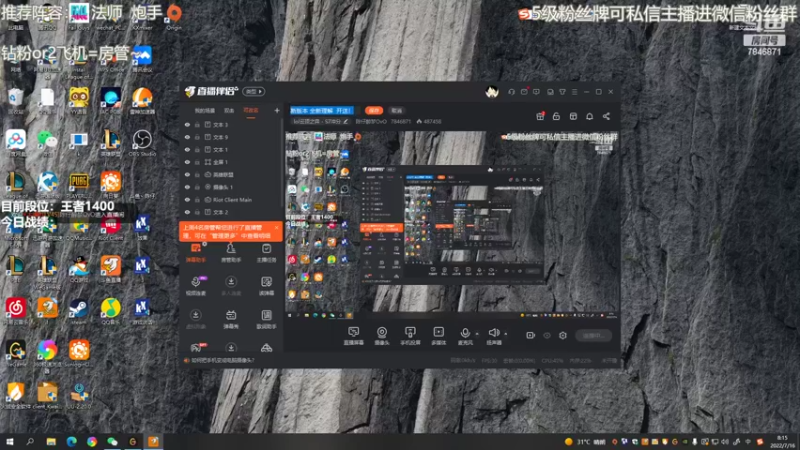This screenshot has width=800, height=450.
Task: Add a new scene with plus icon
Action: [x=277, y=110]
